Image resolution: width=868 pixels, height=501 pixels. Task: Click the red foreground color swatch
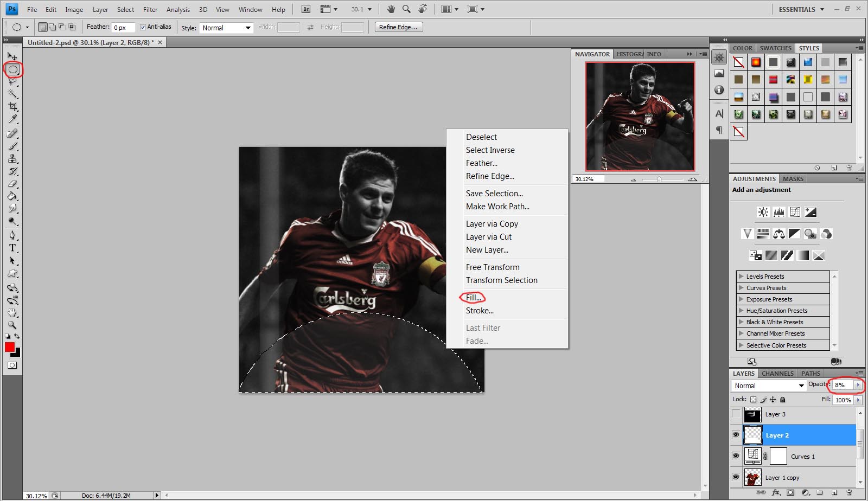coord(9,347)
